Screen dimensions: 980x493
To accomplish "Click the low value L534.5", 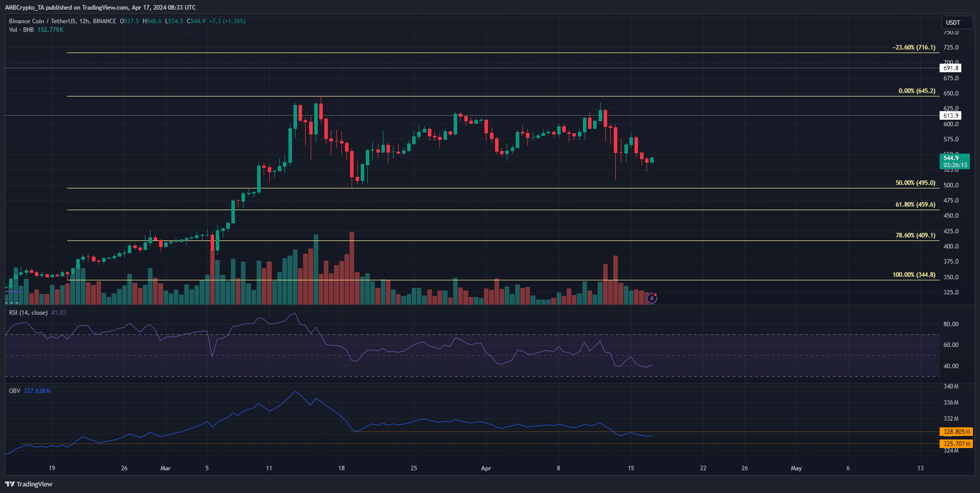I will pyautogui.click(x=174, y=21).
